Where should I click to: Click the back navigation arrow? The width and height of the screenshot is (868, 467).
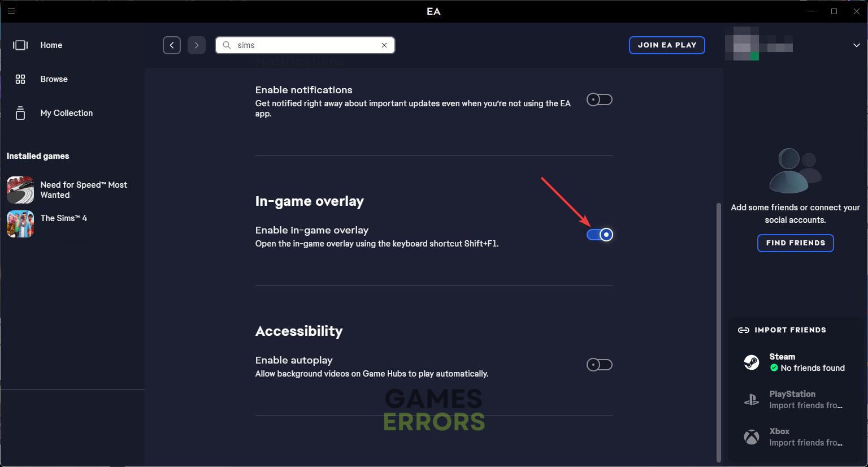coord(172,45)
